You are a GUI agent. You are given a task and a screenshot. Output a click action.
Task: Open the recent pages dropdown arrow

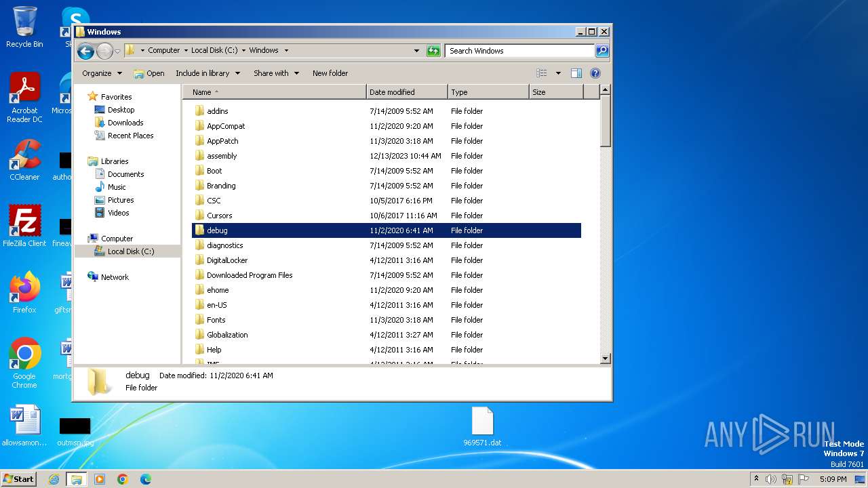pos(117,51)
